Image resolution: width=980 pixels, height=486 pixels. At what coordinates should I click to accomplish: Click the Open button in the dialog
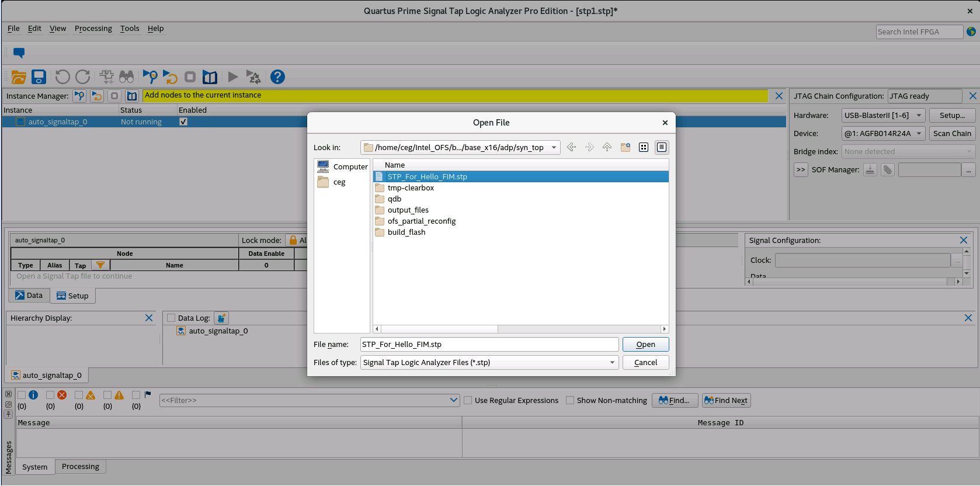click(645, 345)
